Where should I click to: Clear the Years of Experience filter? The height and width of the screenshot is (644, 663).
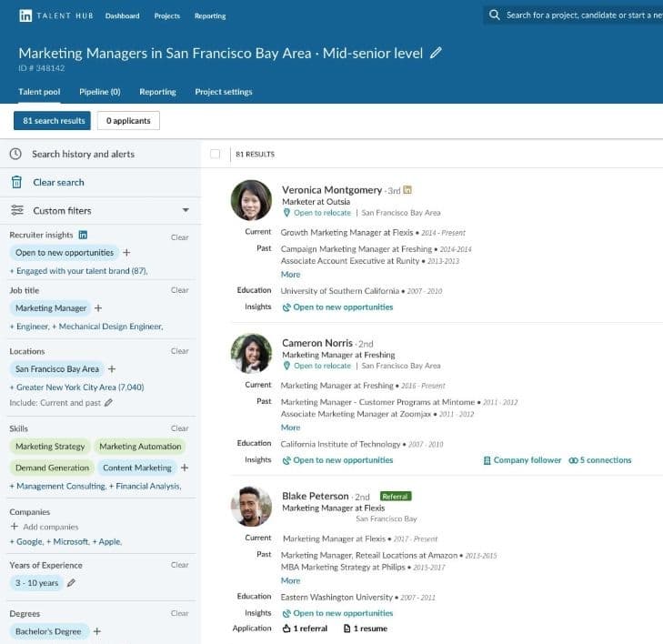pyautogui.click(x=180, y=565)
